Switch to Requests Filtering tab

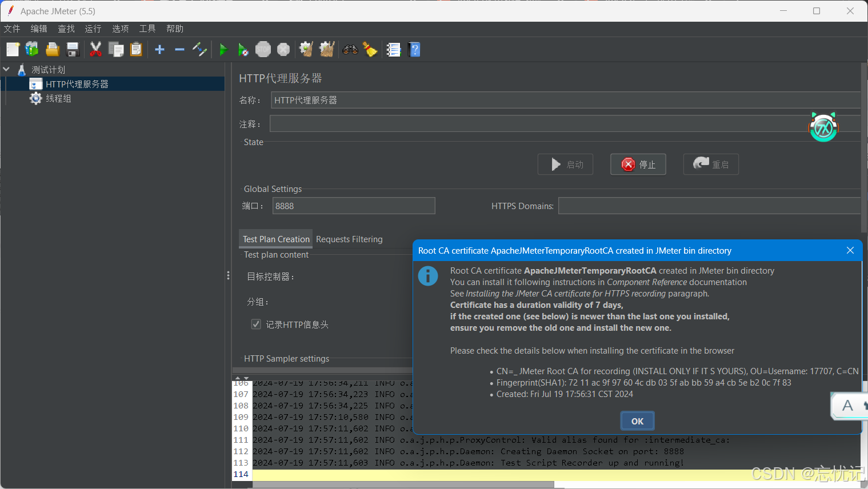tap(349, 239)
